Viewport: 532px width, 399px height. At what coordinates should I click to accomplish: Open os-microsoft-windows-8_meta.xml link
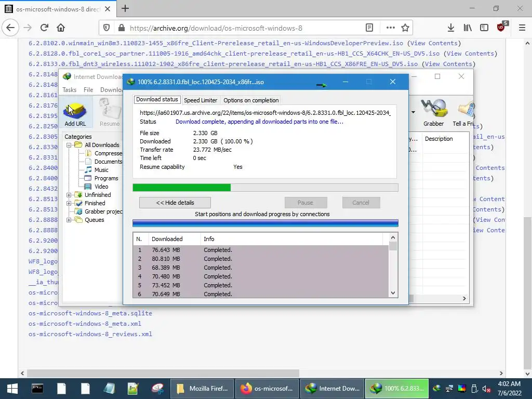[x=85, y=324]
